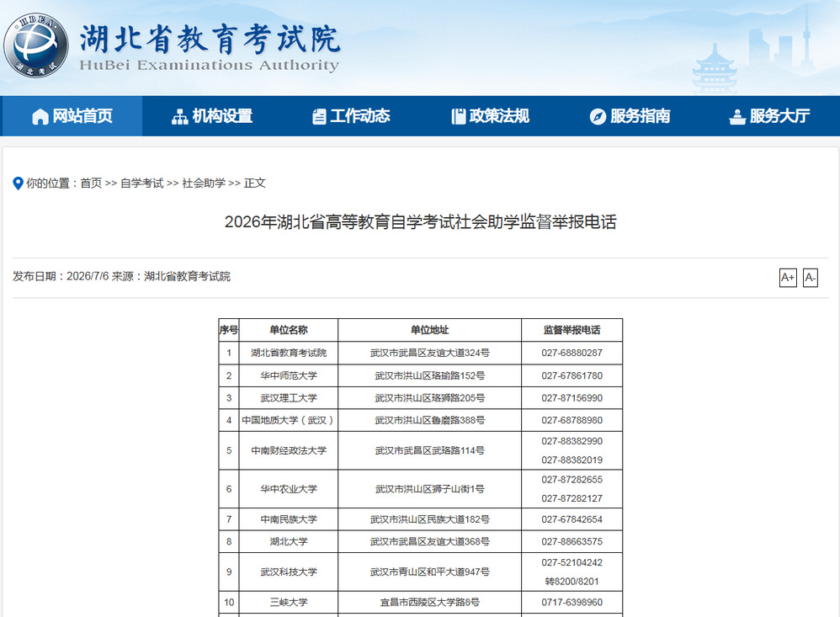This screenshot has width=840, height=617.
Task: Open the 工作动态 menu item
Action: [x=351, y=116]
